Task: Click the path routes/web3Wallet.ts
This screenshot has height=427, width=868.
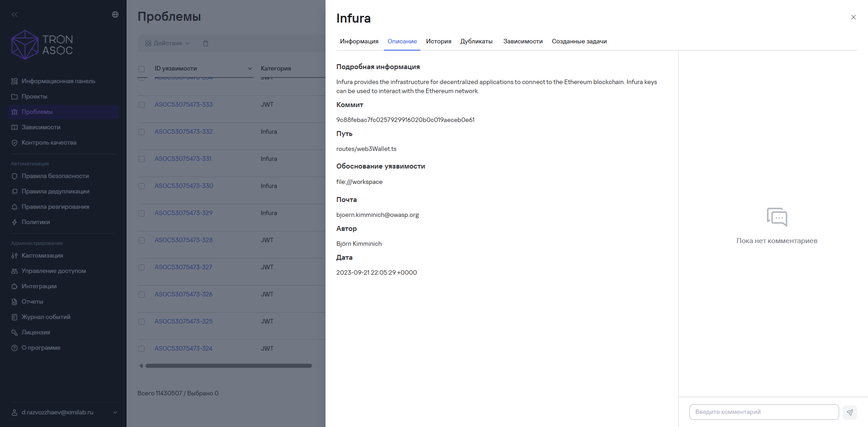Action: pyautogui.click(x=366, y=149)
